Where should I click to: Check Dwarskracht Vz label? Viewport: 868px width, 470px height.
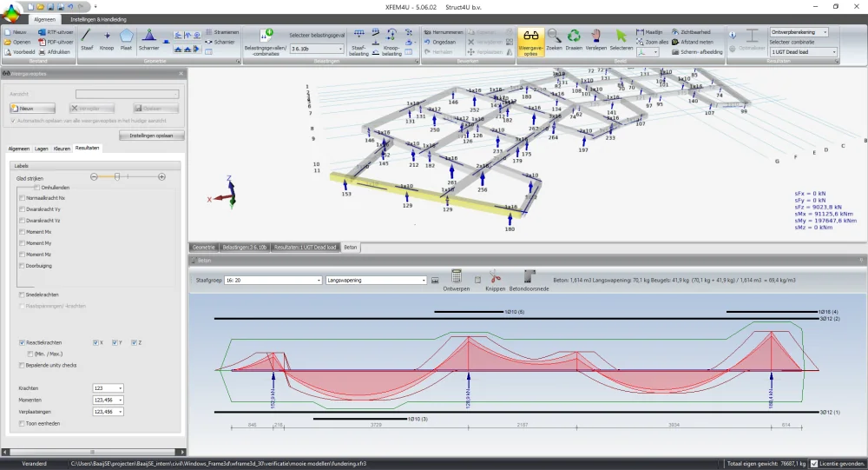click(23, 221)
